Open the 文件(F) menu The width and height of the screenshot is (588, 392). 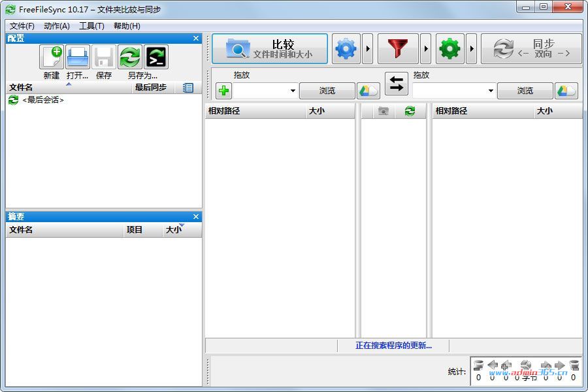point(22,26)
